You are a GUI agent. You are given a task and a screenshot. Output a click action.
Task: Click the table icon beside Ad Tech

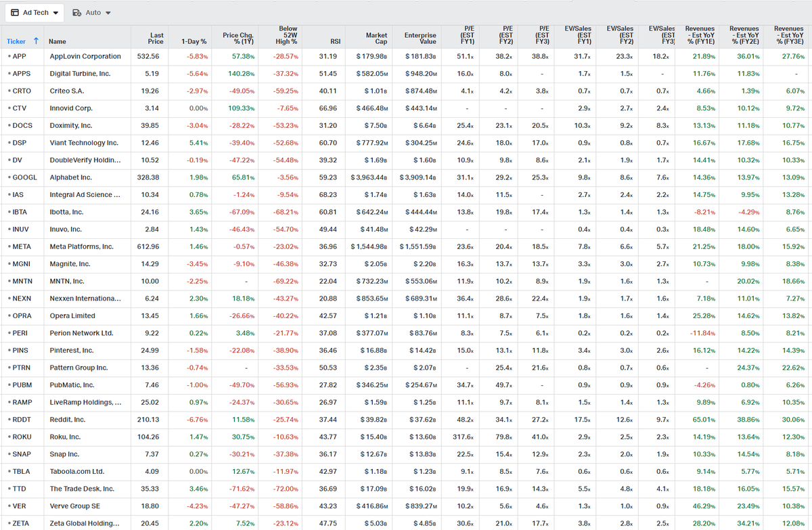coord(15,13)
